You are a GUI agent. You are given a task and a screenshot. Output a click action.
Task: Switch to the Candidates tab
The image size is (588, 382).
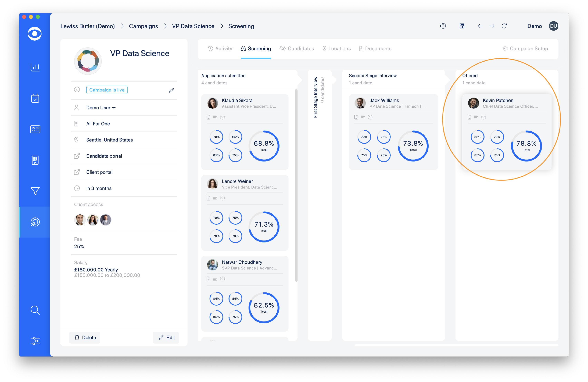click(297, 49)
